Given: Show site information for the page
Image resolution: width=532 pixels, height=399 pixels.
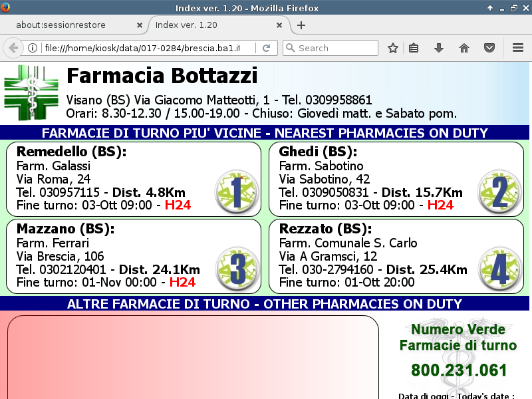Looking at the screenshot, I should 32,48.
